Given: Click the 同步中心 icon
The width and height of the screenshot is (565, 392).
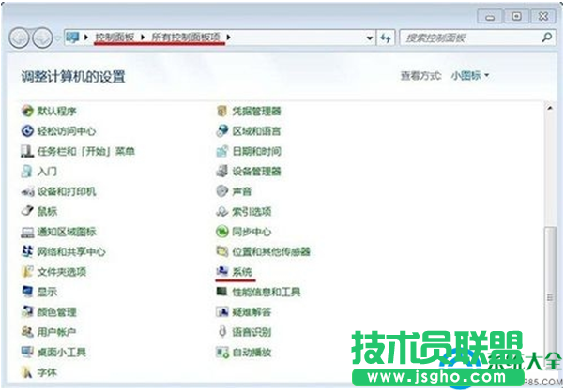Looking at the screenshot, I should [x=221, y=232].
